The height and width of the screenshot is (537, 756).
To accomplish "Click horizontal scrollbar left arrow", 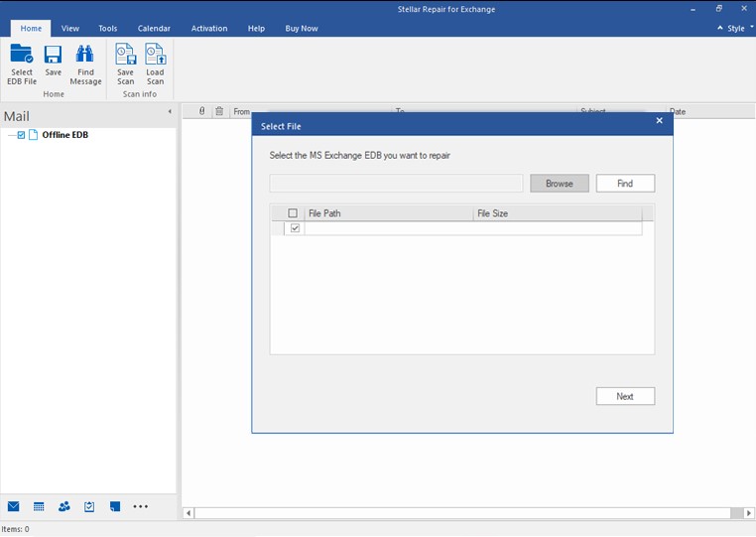I will coord(189,513).
